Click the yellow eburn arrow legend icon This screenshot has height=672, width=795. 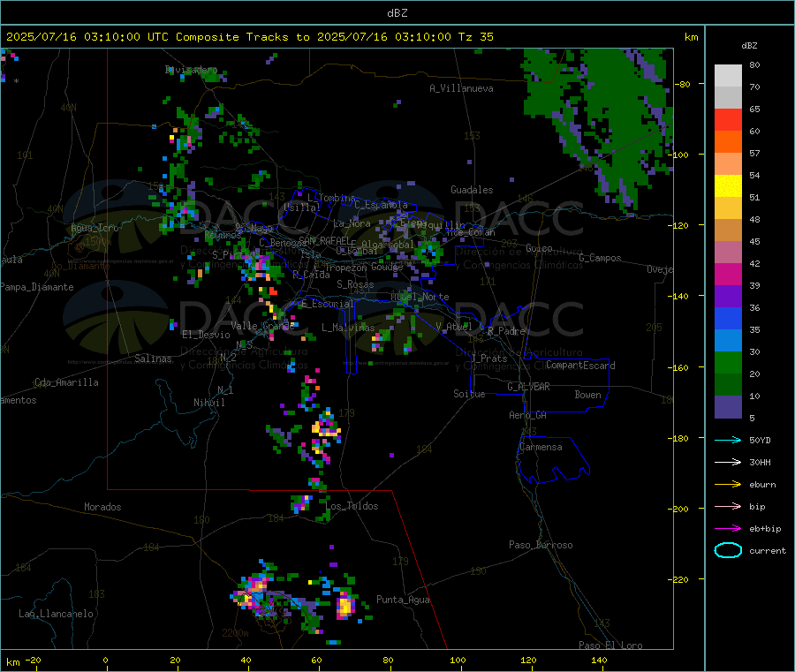point(728,485)
